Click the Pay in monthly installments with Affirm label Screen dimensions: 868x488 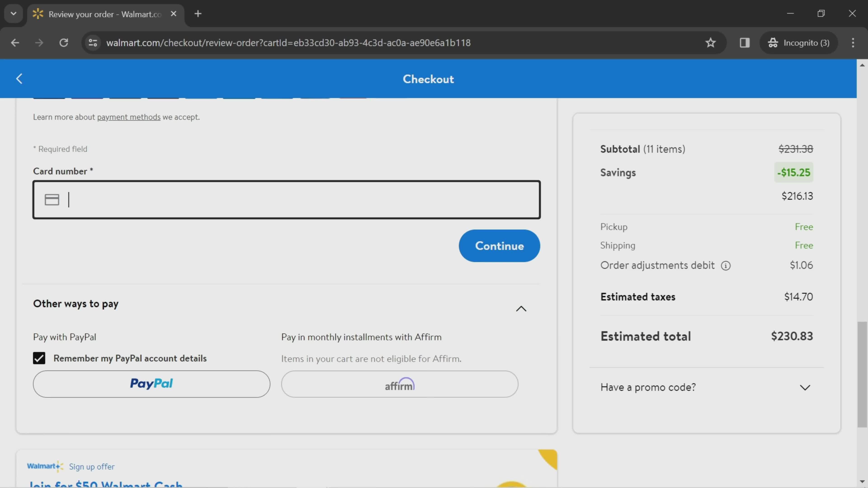tap(361, 337)
